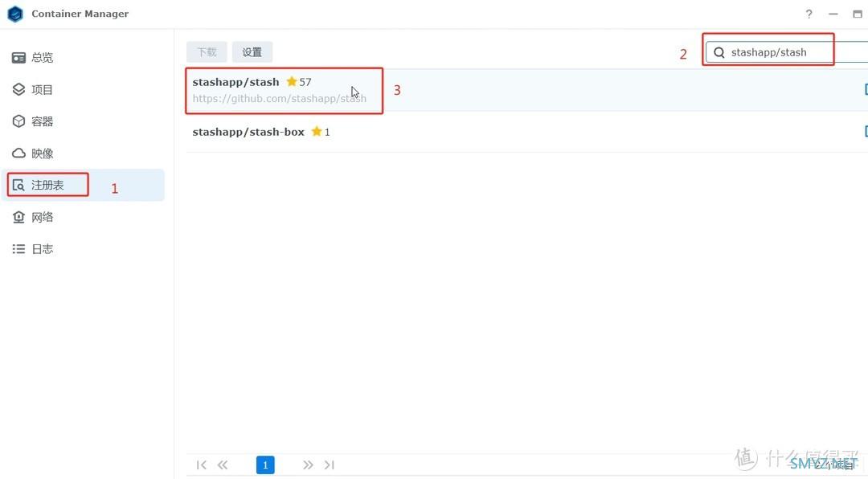
Task: Click the Container Manager logo icon
Action: (x=15, y=14)
